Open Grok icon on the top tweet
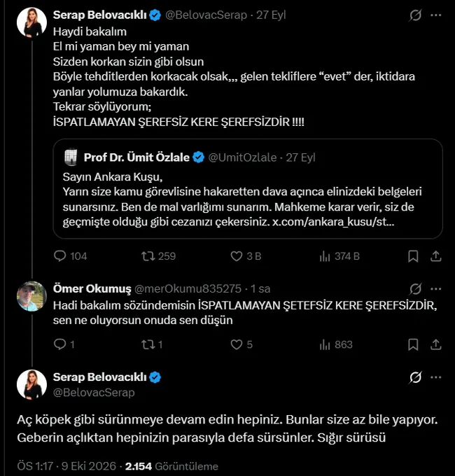The height and width of the screenshot is (476, 455). tap(415, 15)
